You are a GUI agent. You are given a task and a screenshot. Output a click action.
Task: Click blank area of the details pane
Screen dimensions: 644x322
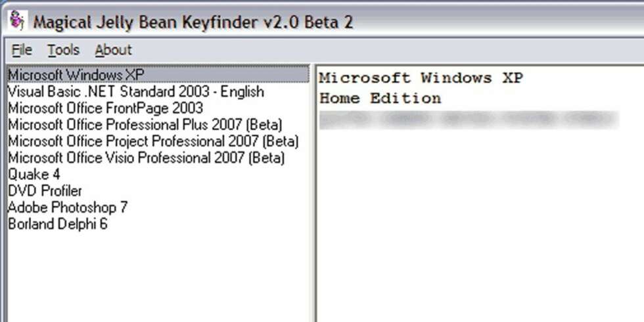tap(480, 226)
